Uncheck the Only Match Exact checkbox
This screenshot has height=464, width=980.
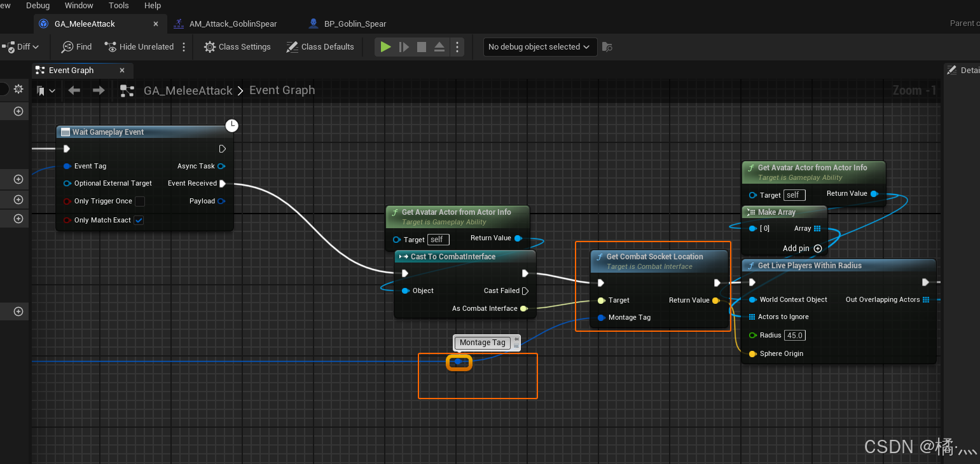139,221
